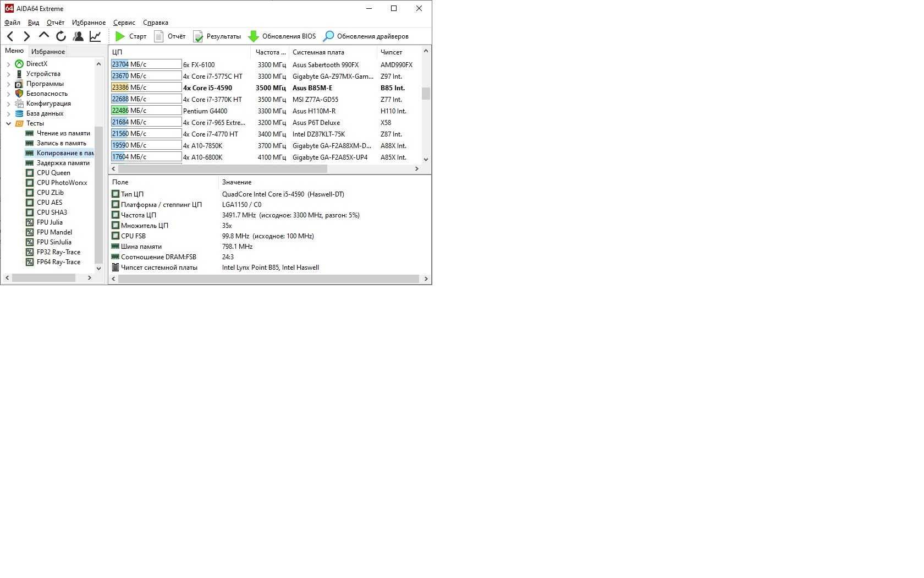Select FP32 Ray-Trace benchmark

[53, 252]
